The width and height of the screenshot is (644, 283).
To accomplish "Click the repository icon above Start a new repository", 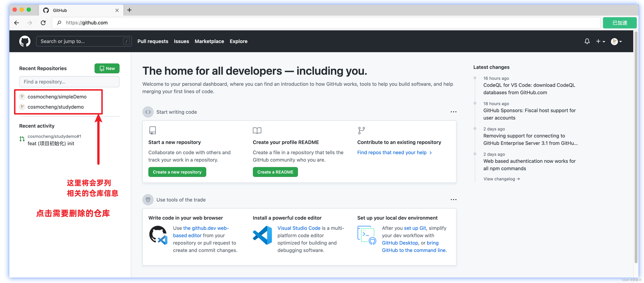I will (x=152, y=131).
